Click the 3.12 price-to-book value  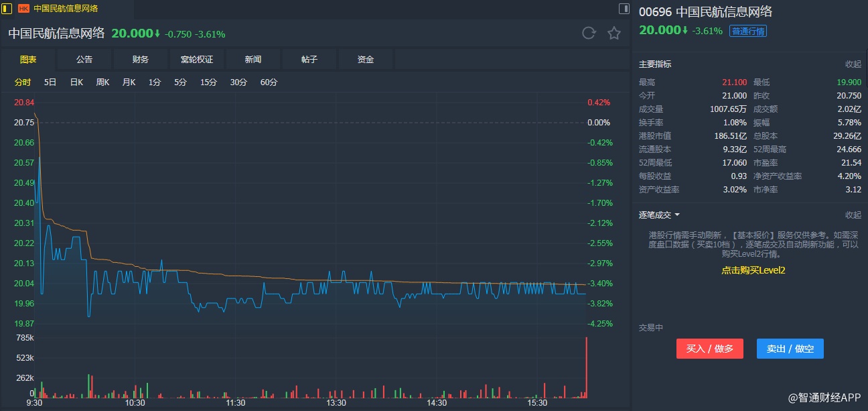point(853,190)
